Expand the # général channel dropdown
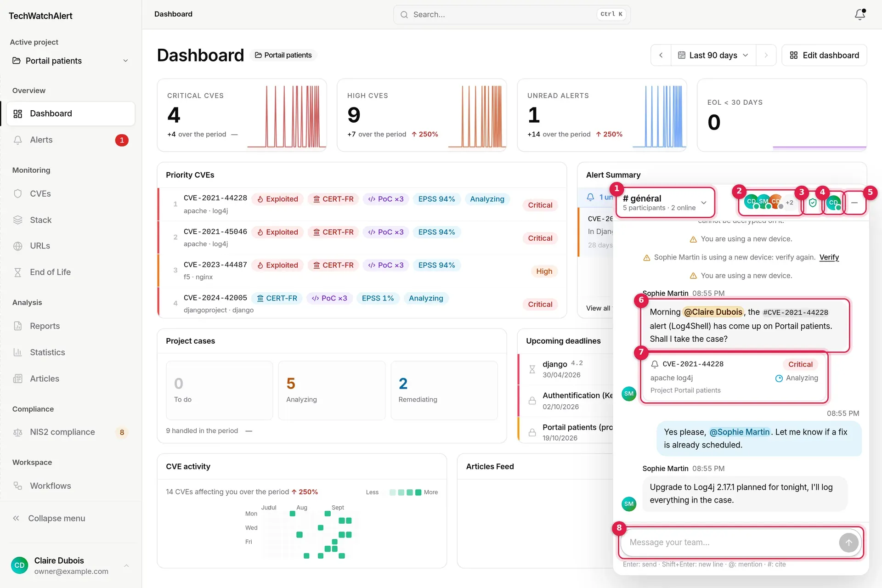 665,203
